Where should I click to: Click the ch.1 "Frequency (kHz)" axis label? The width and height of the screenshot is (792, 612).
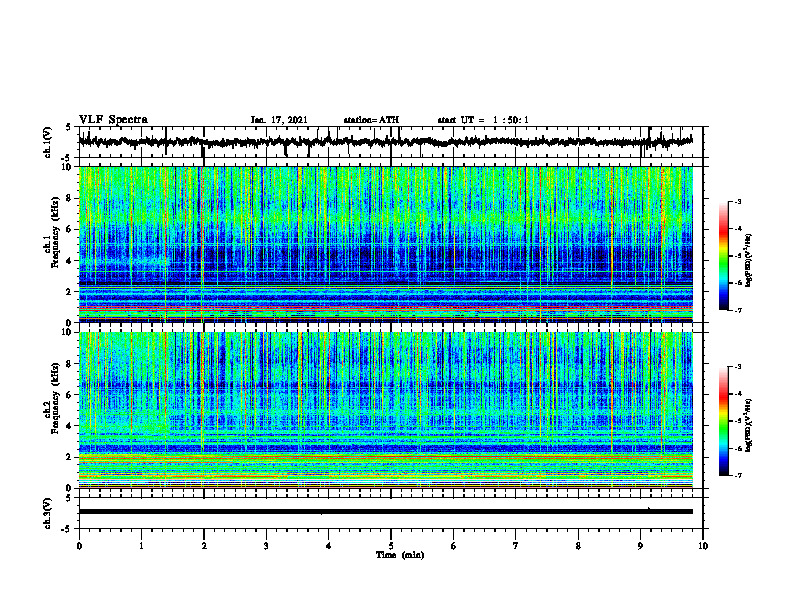click(x=55, y=230)
